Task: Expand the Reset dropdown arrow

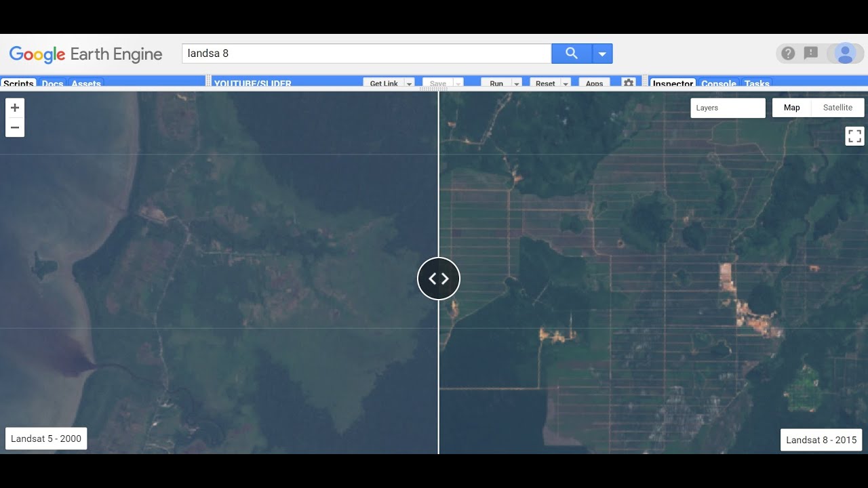Action: 566,83
